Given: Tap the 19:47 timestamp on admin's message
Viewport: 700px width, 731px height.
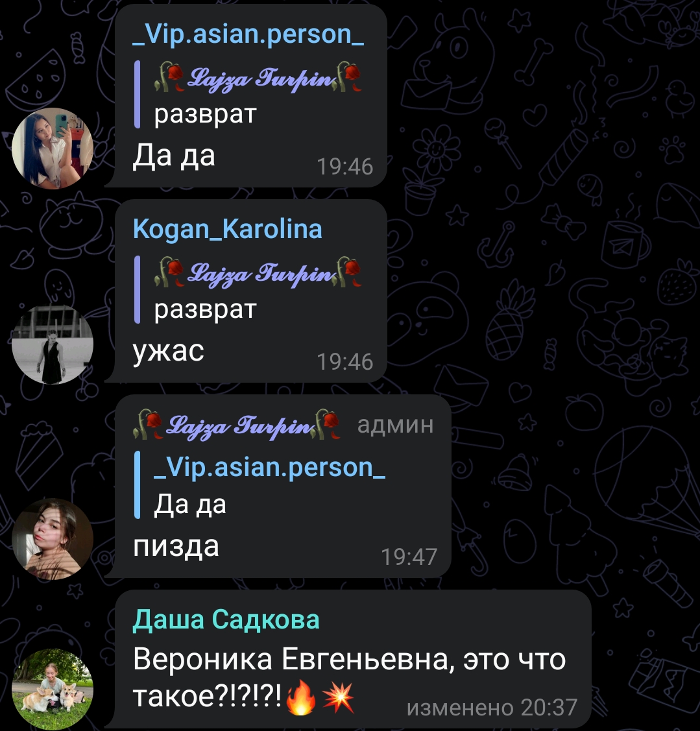Looking at the screenshot, I should [409, 557].
